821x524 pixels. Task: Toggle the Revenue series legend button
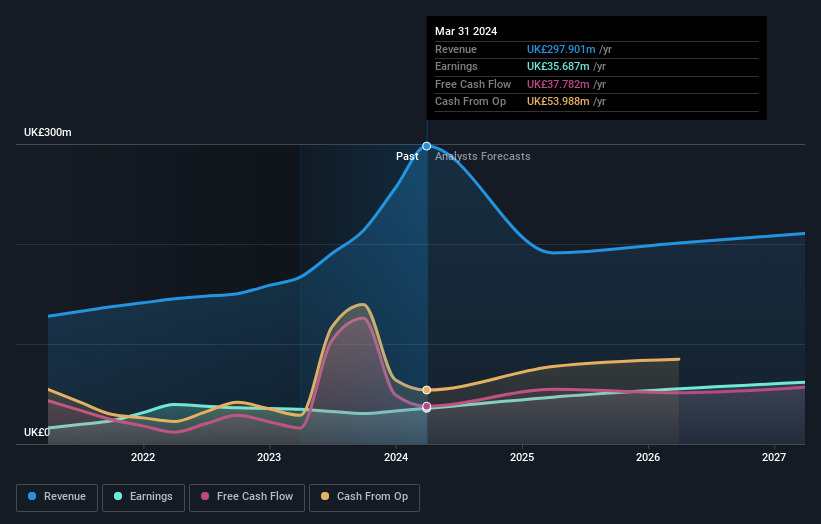coord(57,497)
